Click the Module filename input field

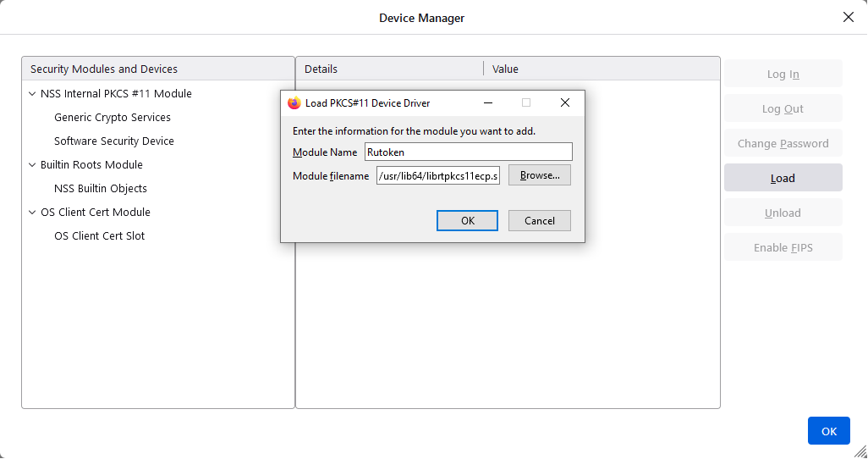coord(437,176)
